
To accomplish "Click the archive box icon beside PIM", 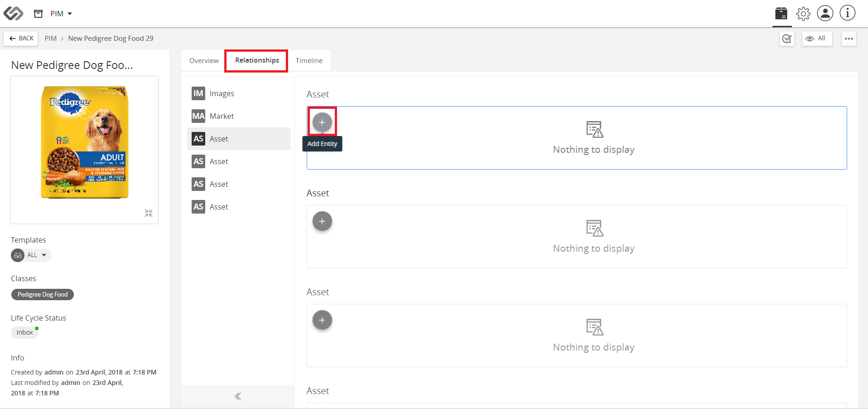I will point(39,14).
